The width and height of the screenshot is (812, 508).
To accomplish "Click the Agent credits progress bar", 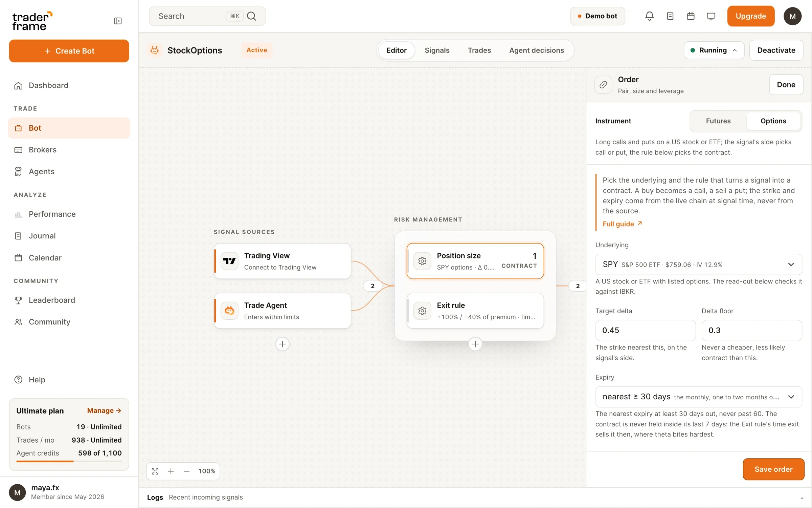I will coord(69,461).
